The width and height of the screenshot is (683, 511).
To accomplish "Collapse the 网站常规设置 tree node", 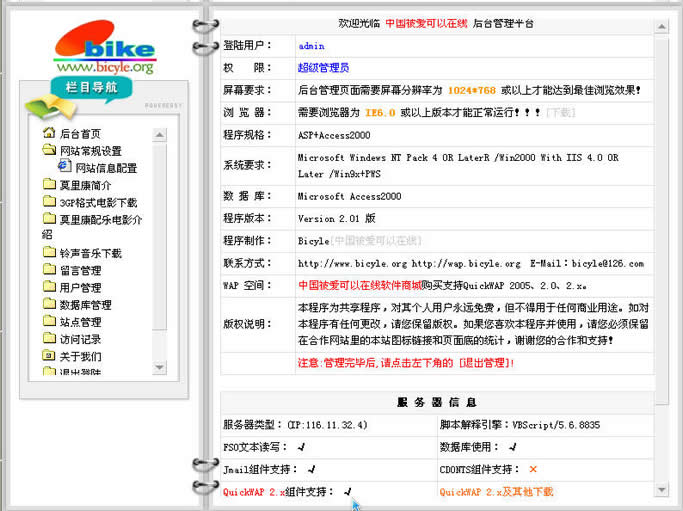I will 91,151.
